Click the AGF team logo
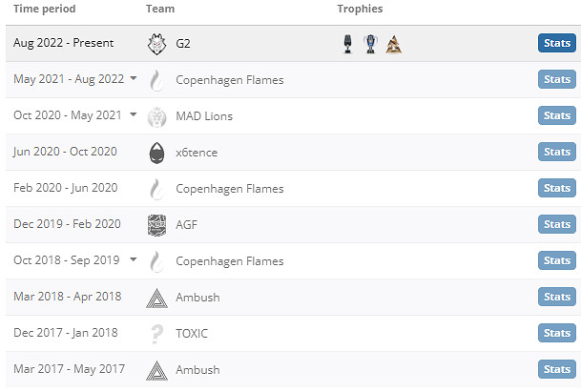The image size is (581, 392). click(157, 225)
